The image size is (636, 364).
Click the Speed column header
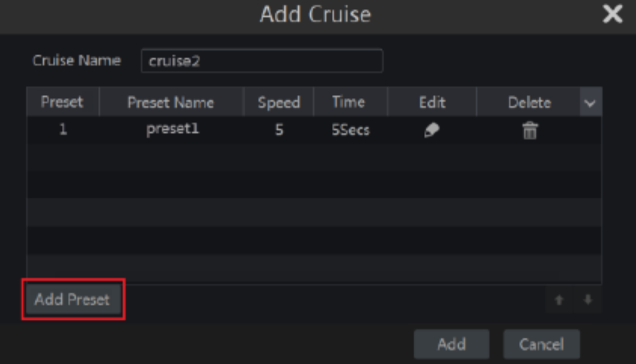tap(279, 102)
